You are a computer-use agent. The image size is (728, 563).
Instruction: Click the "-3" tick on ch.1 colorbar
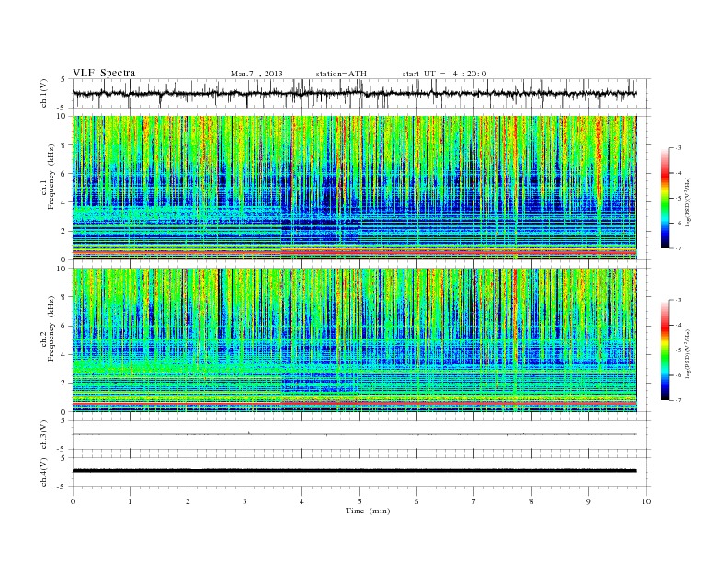tap(678, 148)
